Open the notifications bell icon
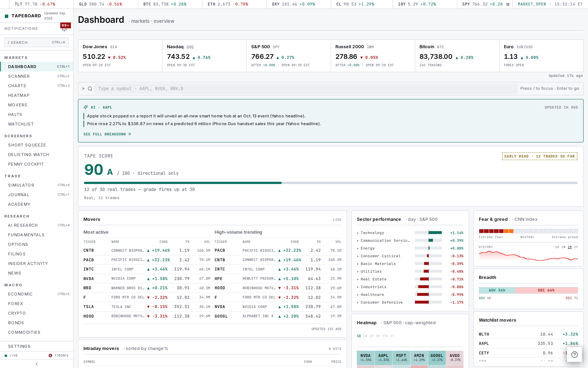Image resolution: width=588 pixels, height=368 pixels. [x=64, y=29]
